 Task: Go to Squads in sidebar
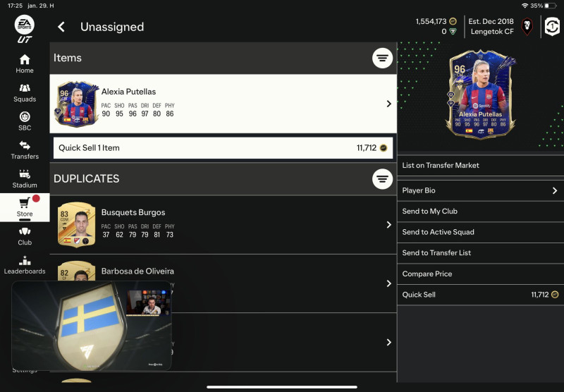pos(25,93)
